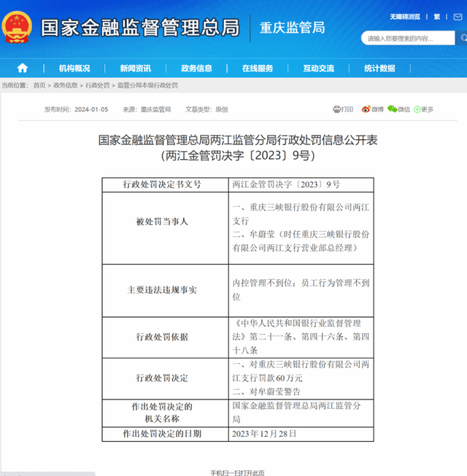Open 新闻资讯 menu
The image size is (467, 476).
(x=136, y=69)
